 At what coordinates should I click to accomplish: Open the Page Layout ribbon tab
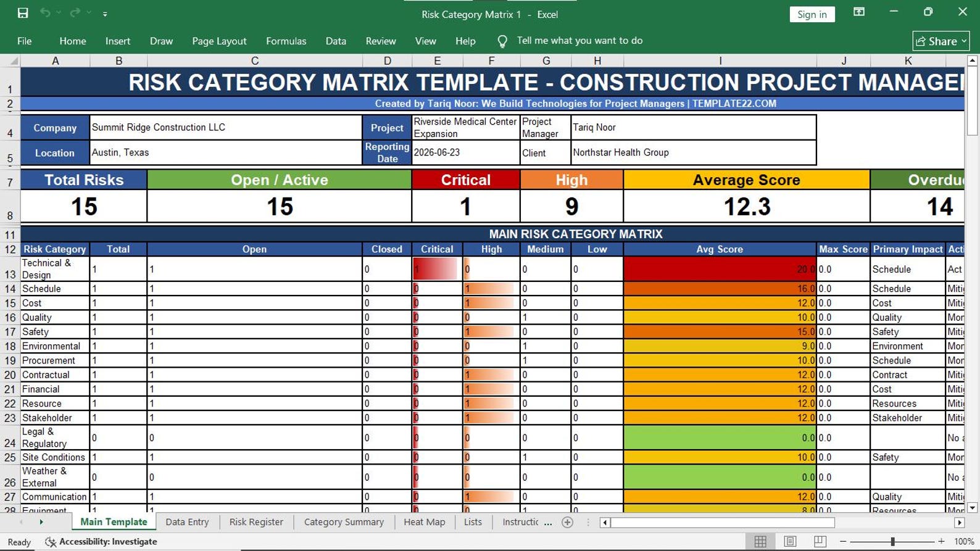[x=219, y=41]
